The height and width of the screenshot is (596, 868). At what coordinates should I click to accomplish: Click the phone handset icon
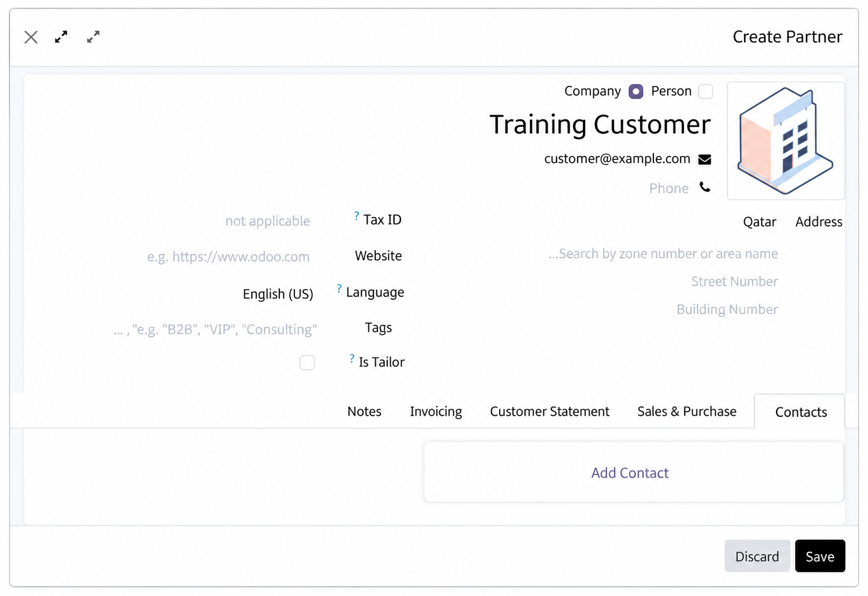(x=704, y=187)
